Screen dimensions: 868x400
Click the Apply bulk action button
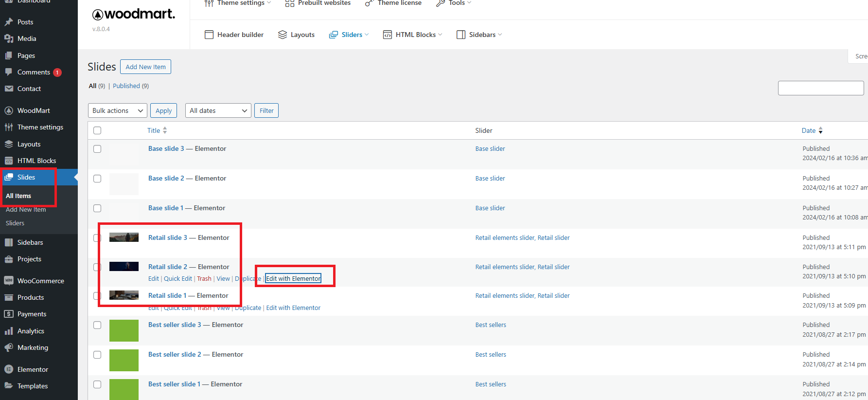(163, 110)
